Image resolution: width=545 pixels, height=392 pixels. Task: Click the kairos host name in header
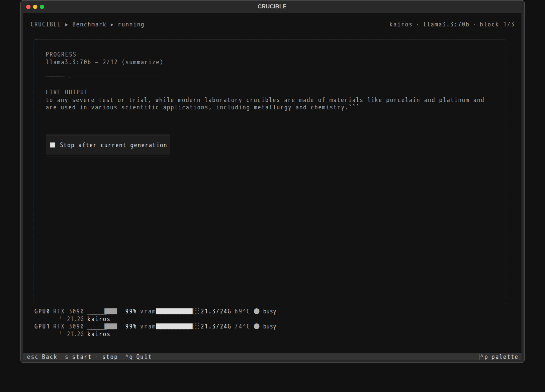tap(401, 24)
